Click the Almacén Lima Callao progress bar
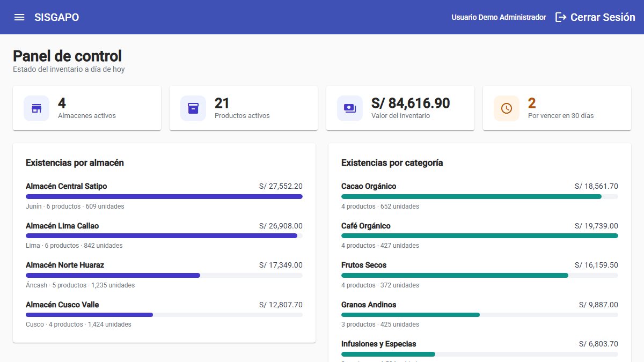644x362 pixels. pos(164,236)
